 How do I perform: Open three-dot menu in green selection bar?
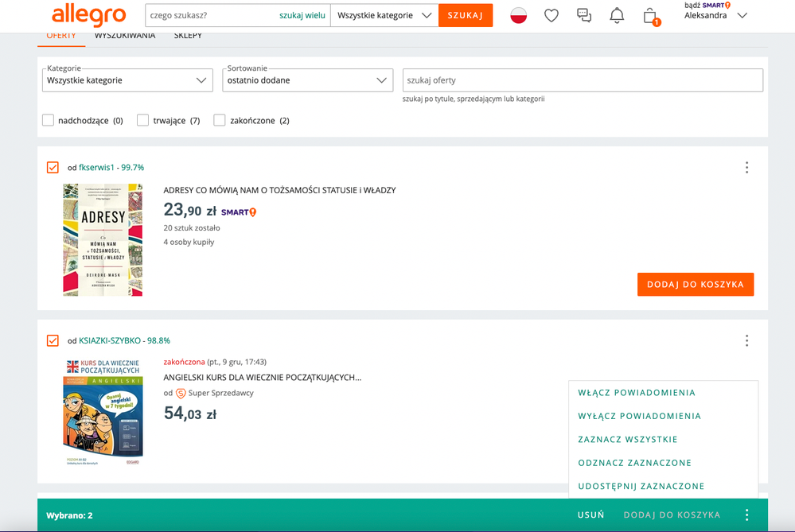tap(746, 515)
